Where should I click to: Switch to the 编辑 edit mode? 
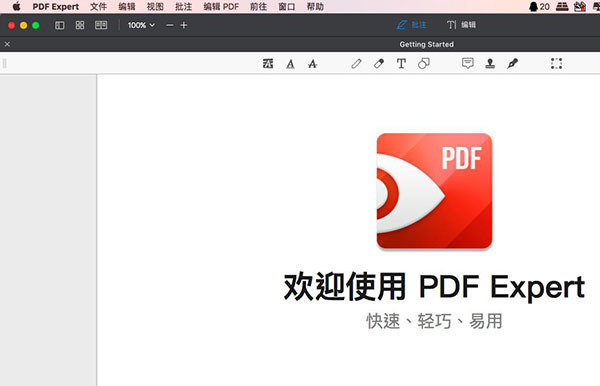coord(461,25)
